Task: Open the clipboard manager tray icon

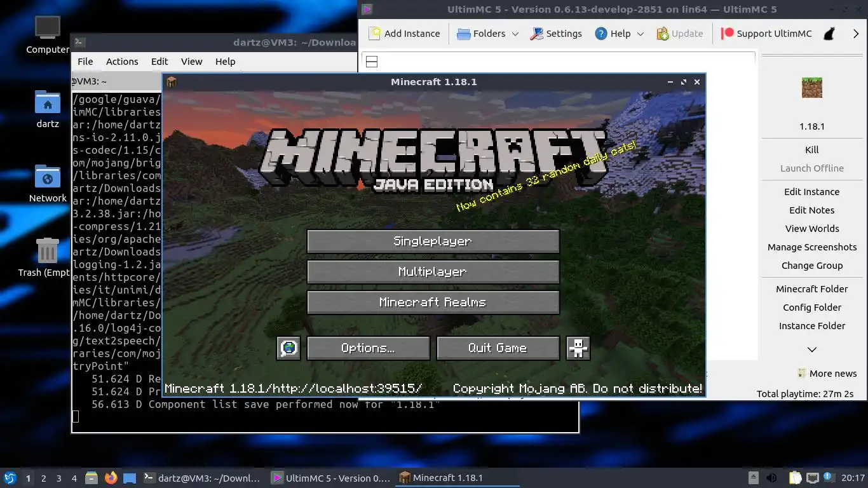Action: (795, 478)
